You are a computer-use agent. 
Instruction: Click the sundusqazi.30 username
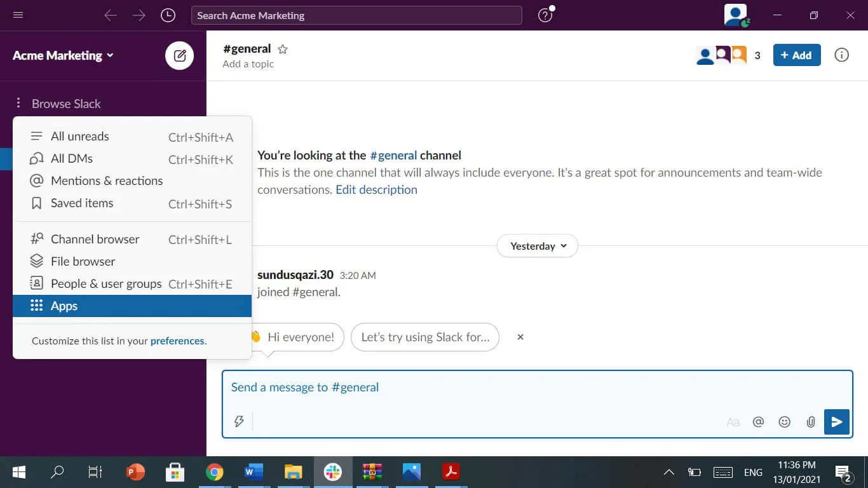[x=295, y=275]
